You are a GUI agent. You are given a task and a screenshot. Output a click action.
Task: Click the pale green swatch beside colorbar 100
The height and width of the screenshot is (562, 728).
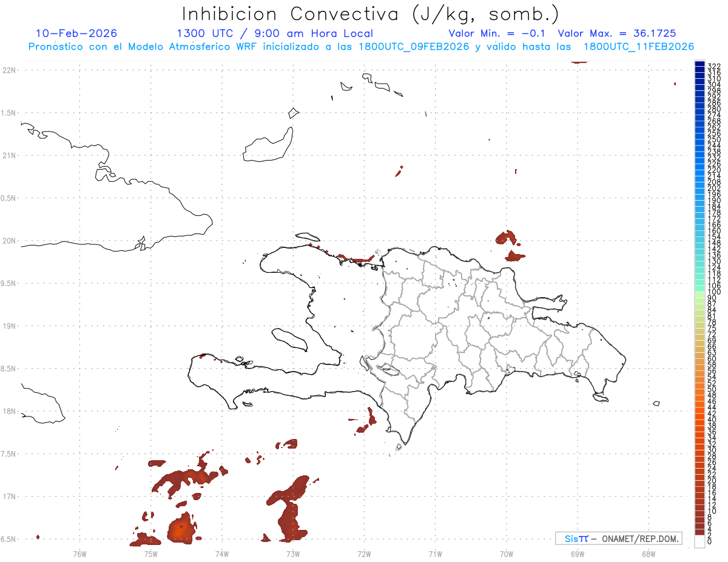click(x=699, y=293)
